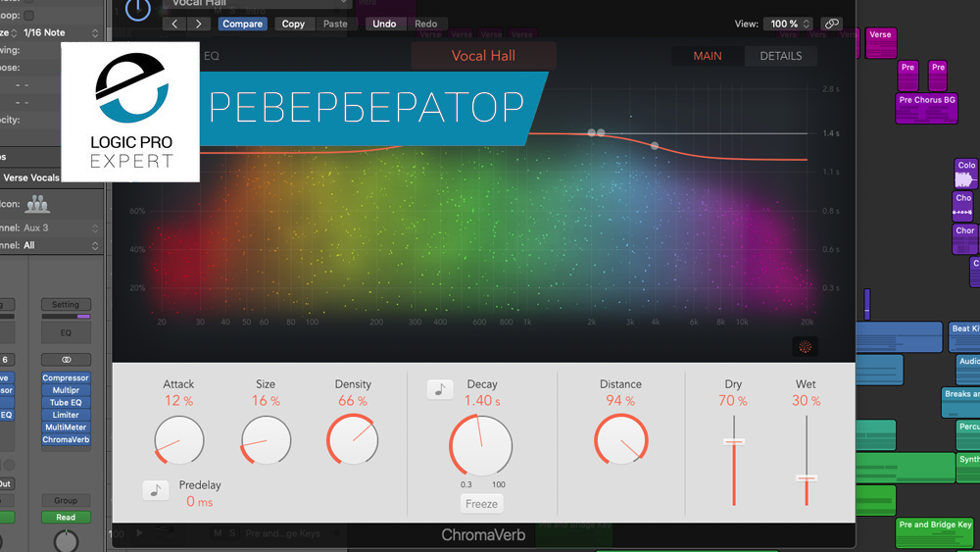Viewport: 980px width, 552px height.
Task: Click the Wet level slider handle
Action: click(807, 478)
